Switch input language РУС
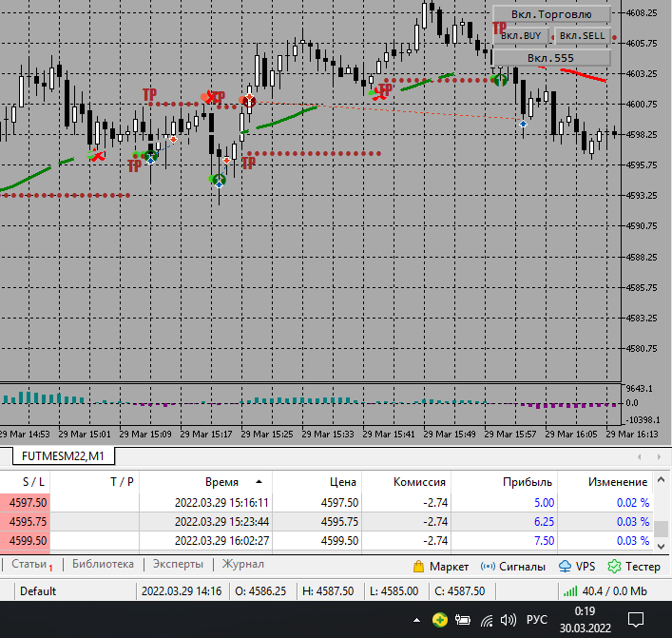The height and width of the screenshot is (638, 672). tap(537, 620)
